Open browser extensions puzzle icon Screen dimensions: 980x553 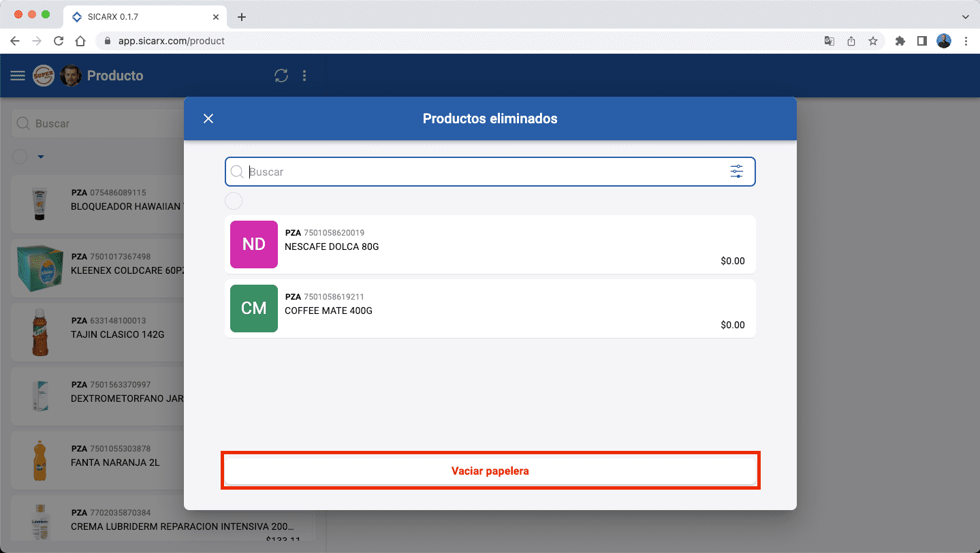tap(900, 41)
